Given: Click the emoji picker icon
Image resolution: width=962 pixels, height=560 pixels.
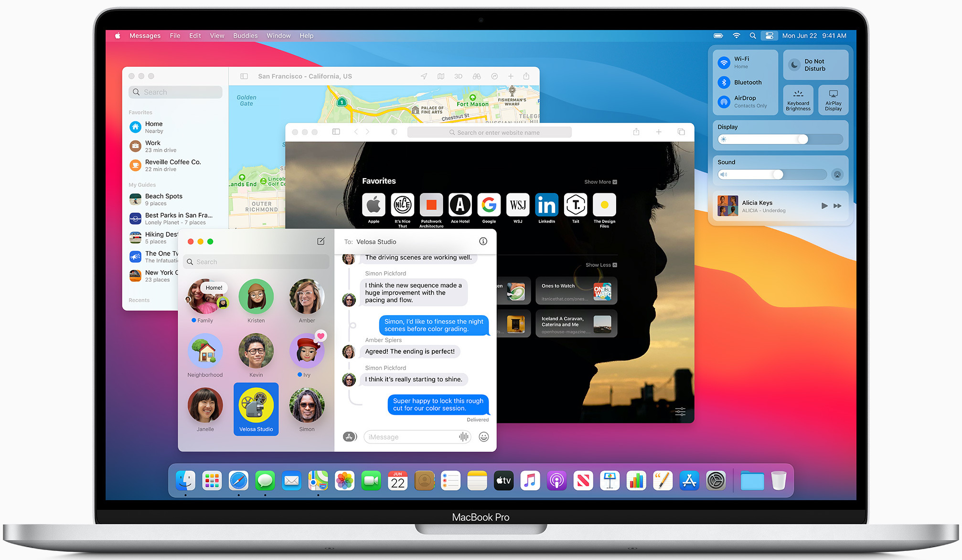Looking at the screenshot, I should [483, 437].
